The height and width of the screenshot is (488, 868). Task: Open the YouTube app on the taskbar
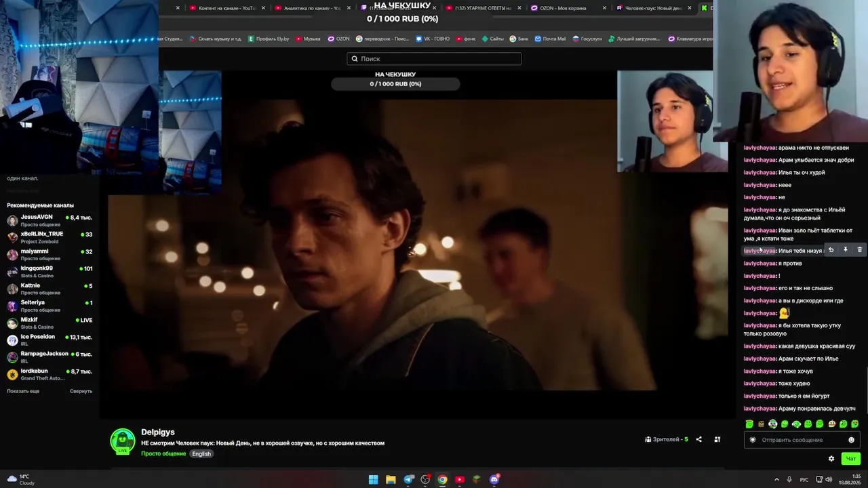[x=460, y=480]
